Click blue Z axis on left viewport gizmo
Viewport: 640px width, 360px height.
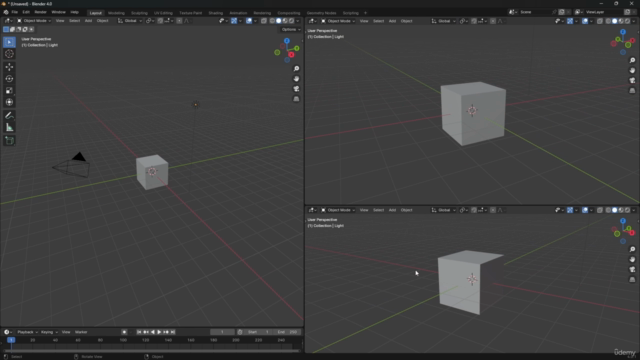(287, 41)
